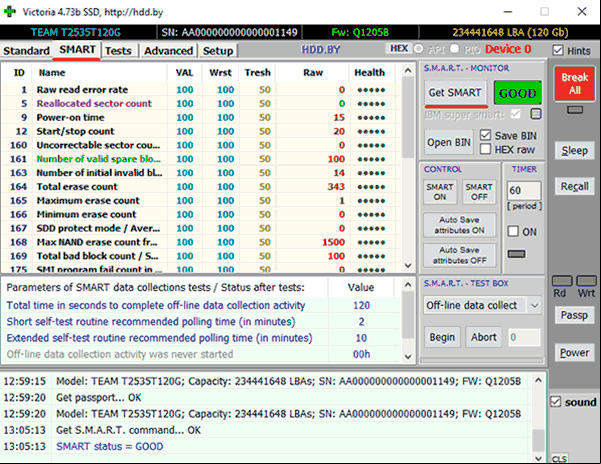601x464 pixels.
Task: Click the SMART OFF control button
Action: 479,192
